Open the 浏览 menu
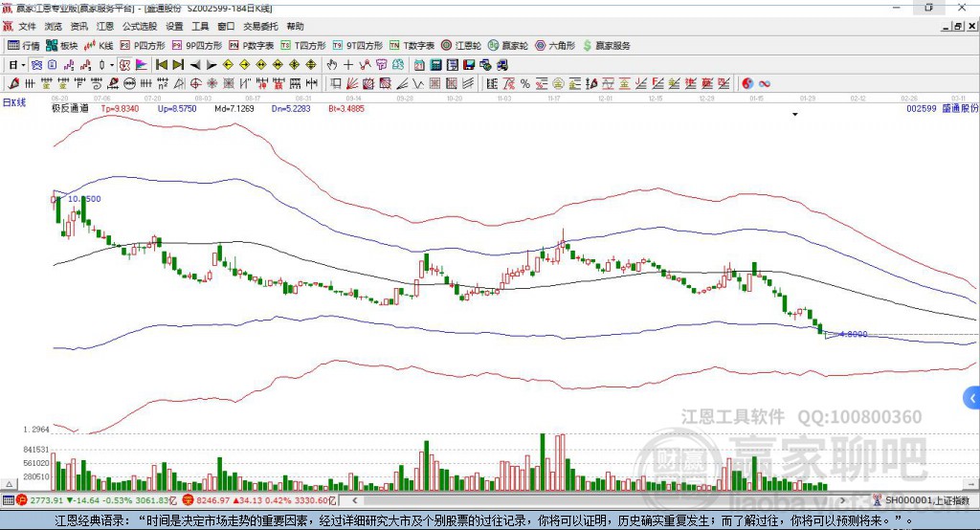Viewport: 980px width, 530px height. point(54,26)
